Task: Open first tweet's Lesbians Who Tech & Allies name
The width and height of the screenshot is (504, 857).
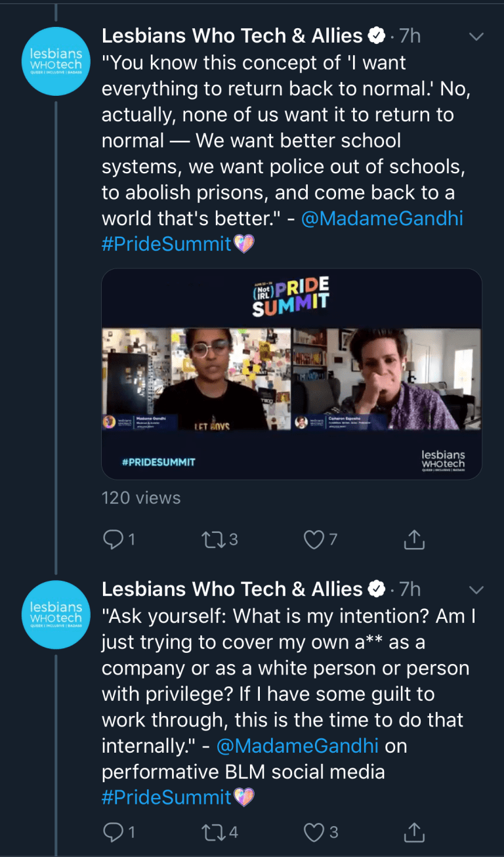Action: 232,36
